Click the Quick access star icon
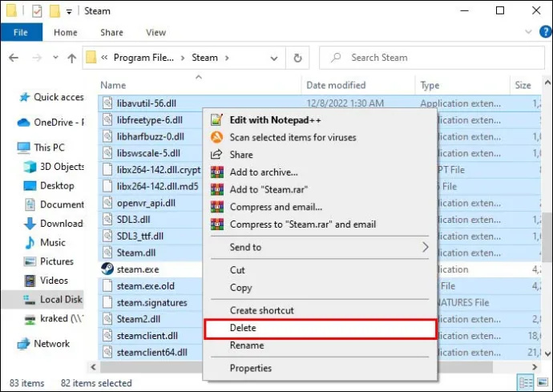Image resolution: width=553 pixels, height=392 pixels. point(24,97)
